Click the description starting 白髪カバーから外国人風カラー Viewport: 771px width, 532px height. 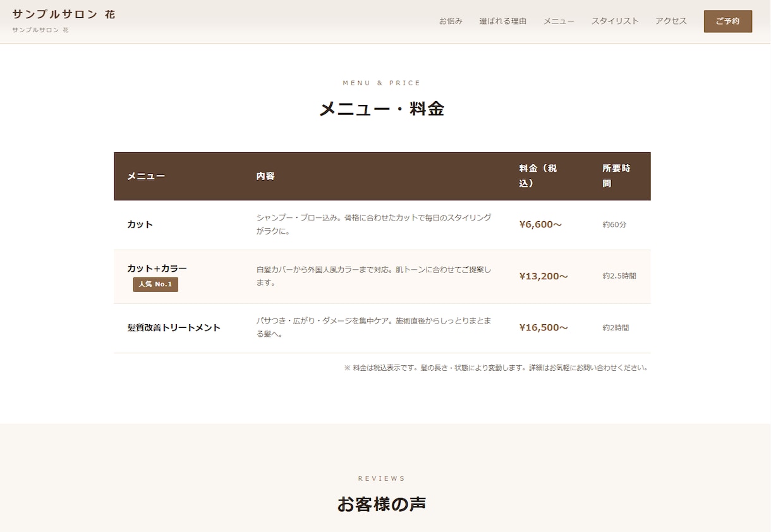tap(374, 276)
